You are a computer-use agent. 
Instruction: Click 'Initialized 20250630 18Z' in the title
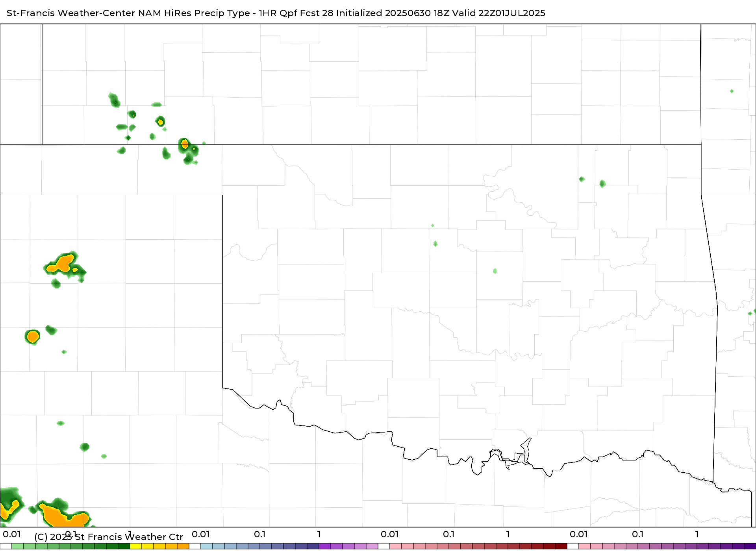click(393, 13)
